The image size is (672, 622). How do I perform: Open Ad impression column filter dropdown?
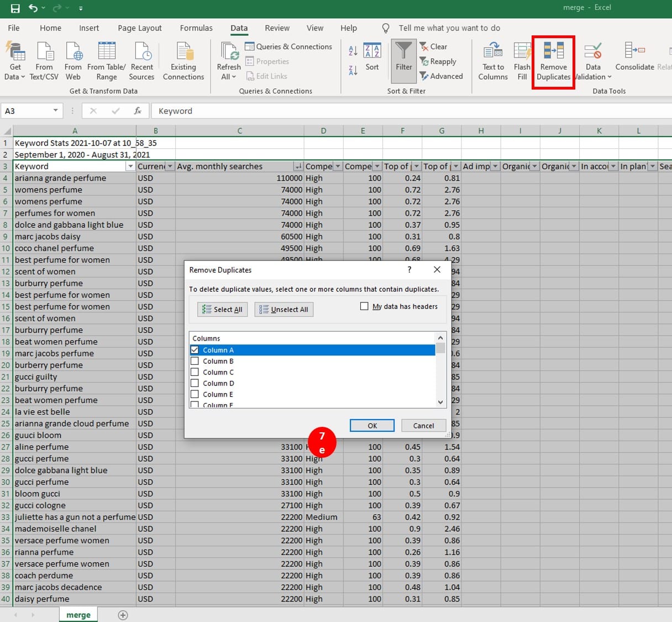(495, 166)
